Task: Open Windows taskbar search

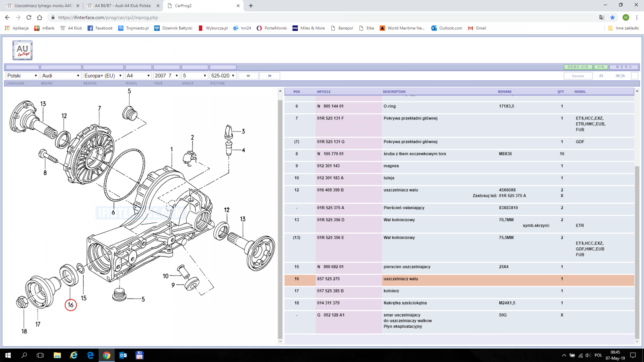Action: pyautogui.click(x=24, y=355)
